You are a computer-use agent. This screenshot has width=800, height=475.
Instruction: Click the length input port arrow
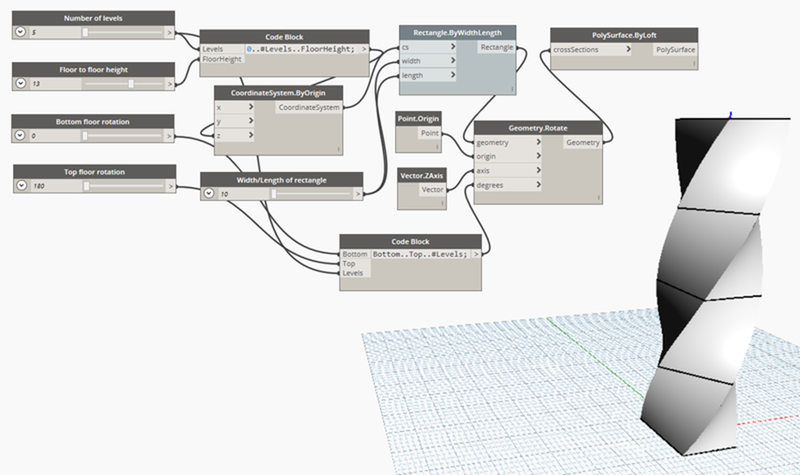pos(453,75)
